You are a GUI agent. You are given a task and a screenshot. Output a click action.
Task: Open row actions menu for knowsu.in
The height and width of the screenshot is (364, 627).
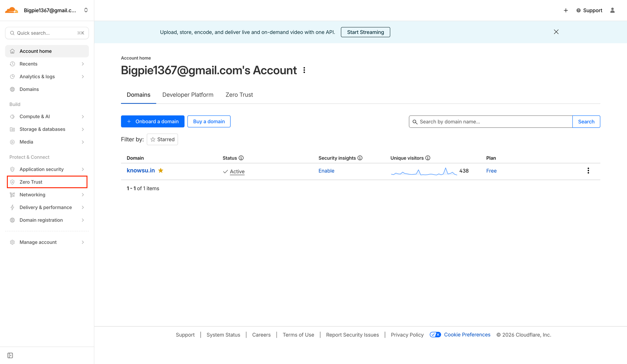click(x=588, y=171)
